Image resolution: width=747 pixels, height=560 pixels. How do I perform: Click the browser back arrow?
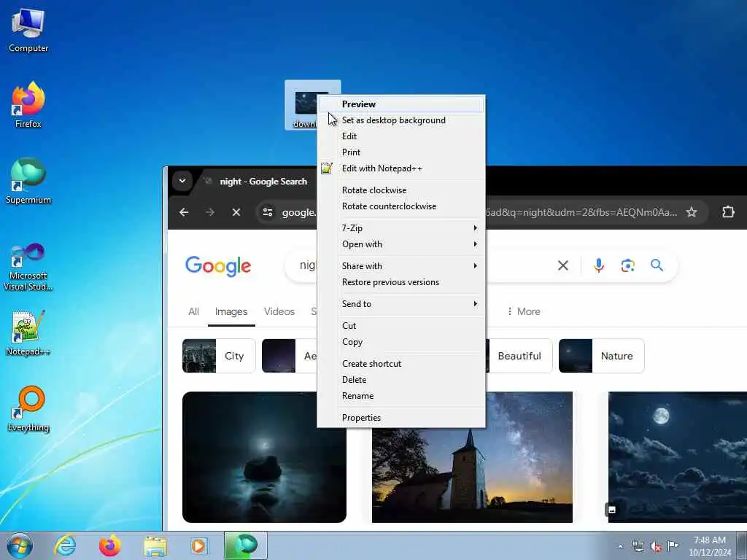click(x=184, y=212)
